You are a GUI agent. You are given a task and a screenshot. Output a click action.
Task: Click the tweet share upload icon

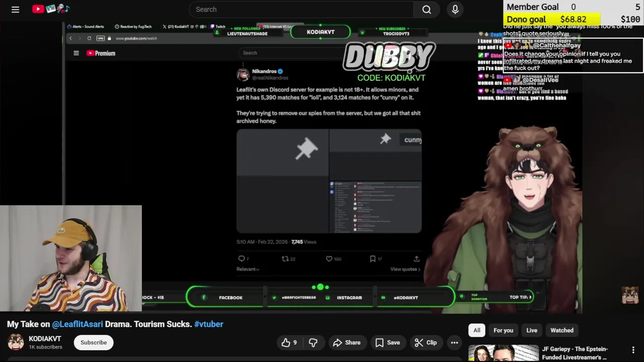[417, 258]
